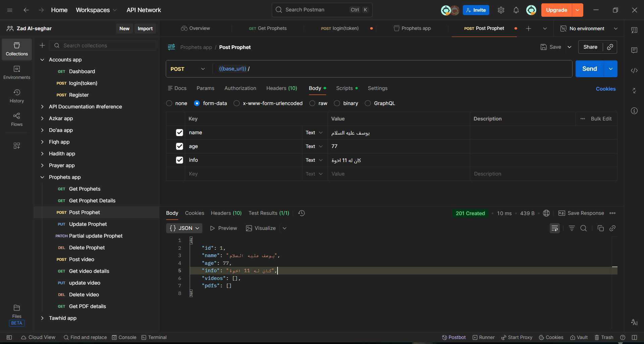This screenshot has height=344, width=644.
Task: Open the code snippet panel icon
Action: point(634,70)
